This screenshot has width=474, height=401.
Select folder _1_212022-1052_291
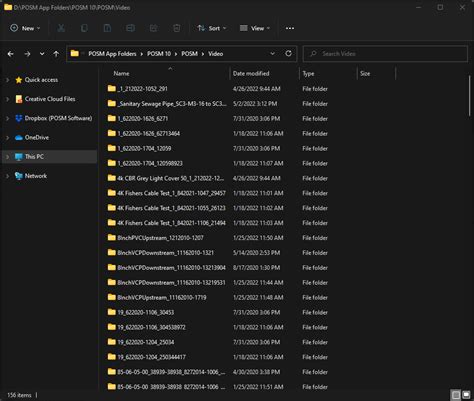coord(138,89)
